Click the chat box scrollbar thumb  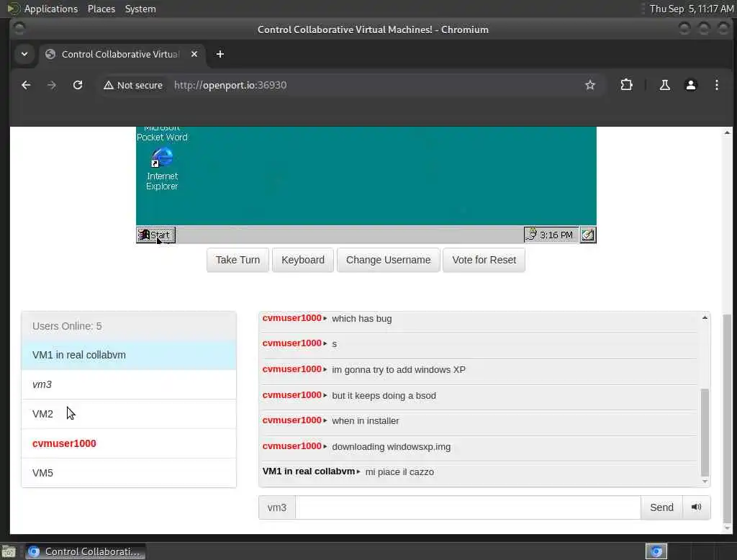tap(705, 433)
